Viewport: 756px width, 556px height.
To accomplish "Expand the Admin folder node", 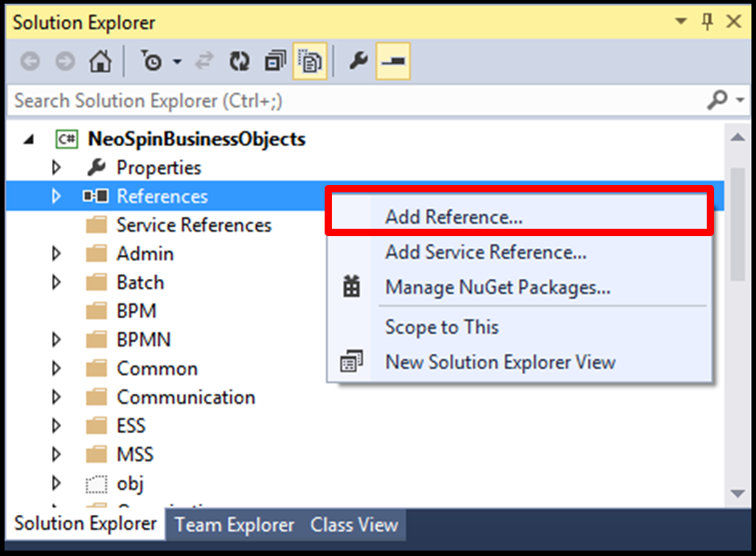I will click(x=57, y=254).
